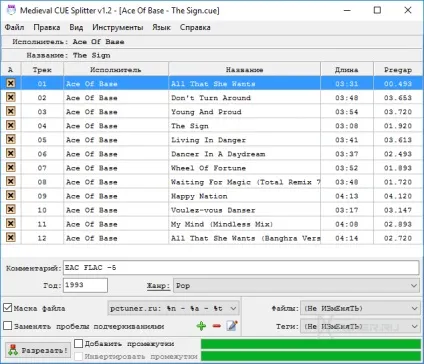Click the Жанр label
The width and height of the screenshot is (424, 364).
point(158,286)
